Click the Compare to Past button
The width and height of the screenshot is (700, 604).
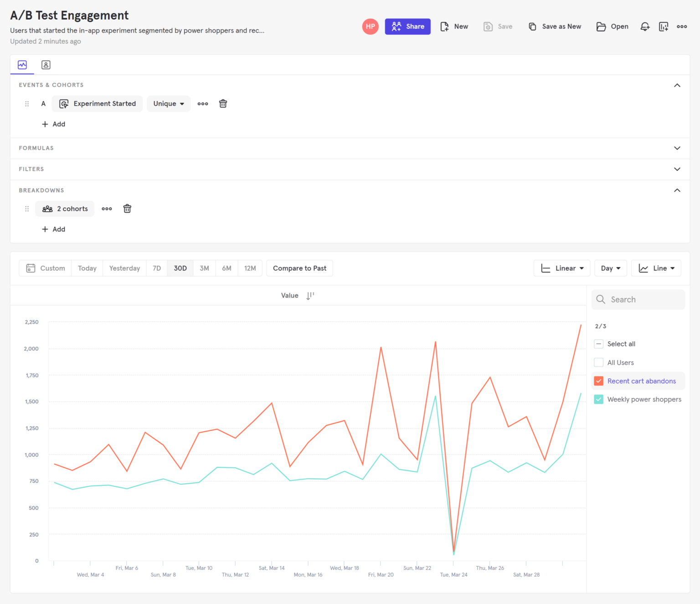(299, 268)
